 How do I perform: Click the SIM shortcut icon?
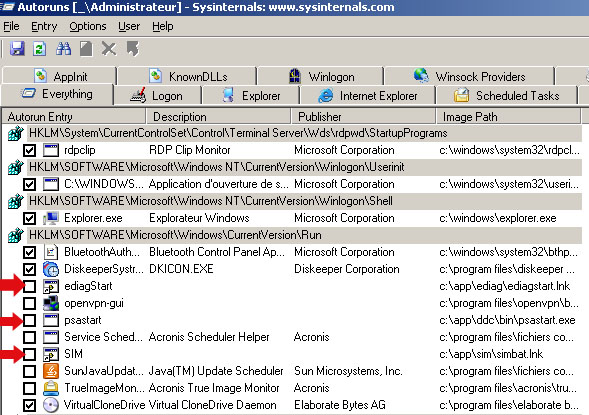51,354
